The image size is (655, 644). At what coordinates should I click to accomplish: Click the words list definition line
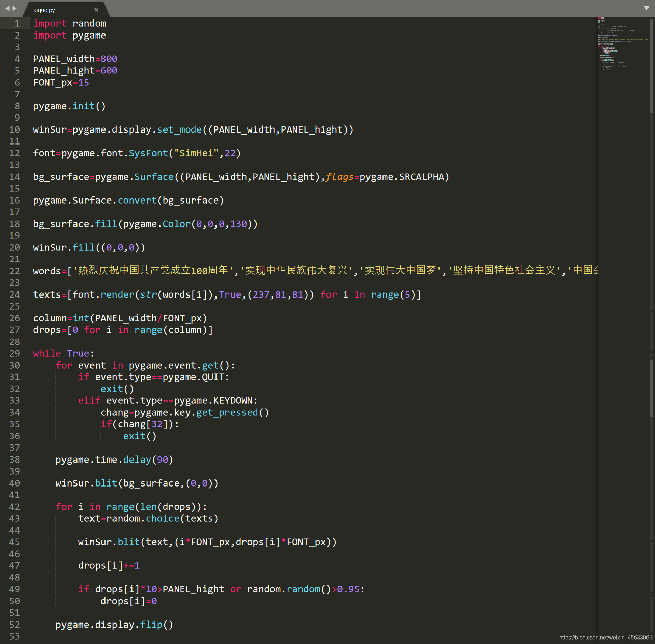click(315, 271)
